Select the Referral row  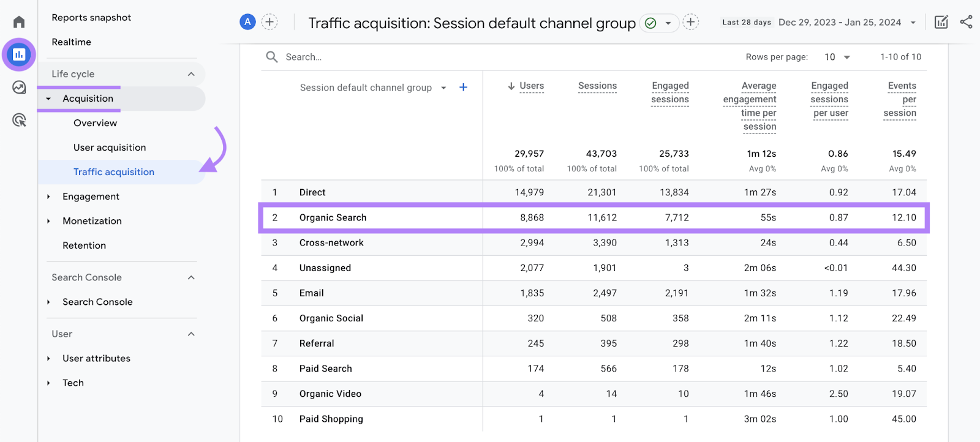pyautogui.click(x=594, y=343)
